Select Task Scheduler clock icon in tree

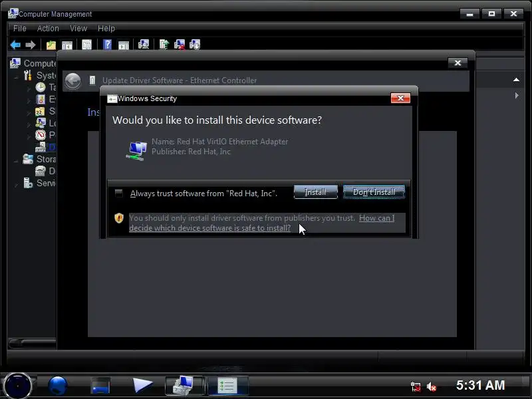pyautogui.click(x=41, y=88)
